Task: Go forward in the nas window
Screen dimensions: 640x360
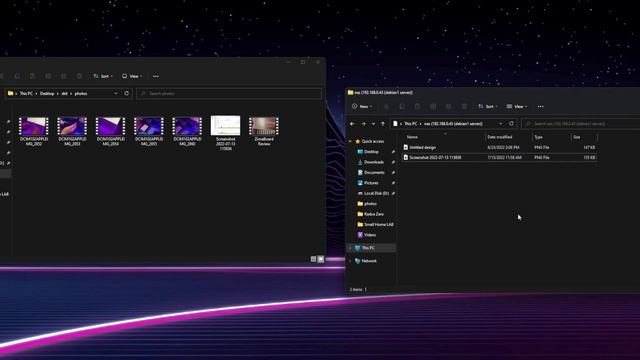Action: point(364,124)
